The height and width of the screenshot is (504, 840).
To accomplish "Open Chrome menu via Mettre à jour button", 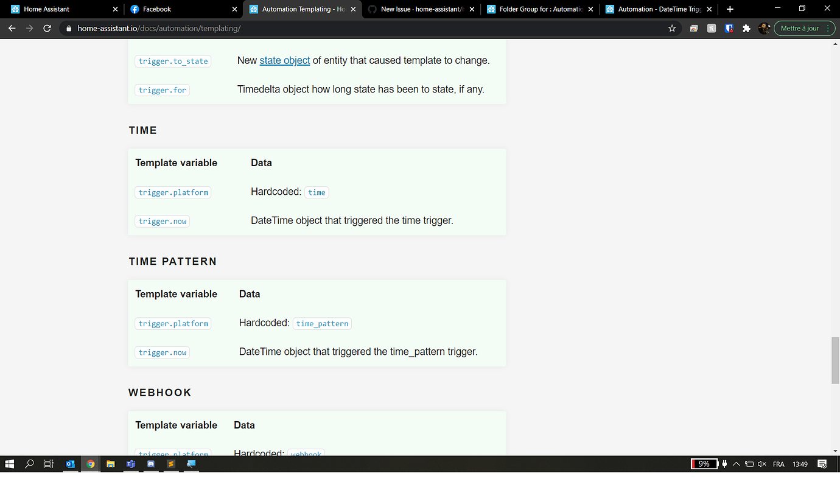I will coord(804,29).
